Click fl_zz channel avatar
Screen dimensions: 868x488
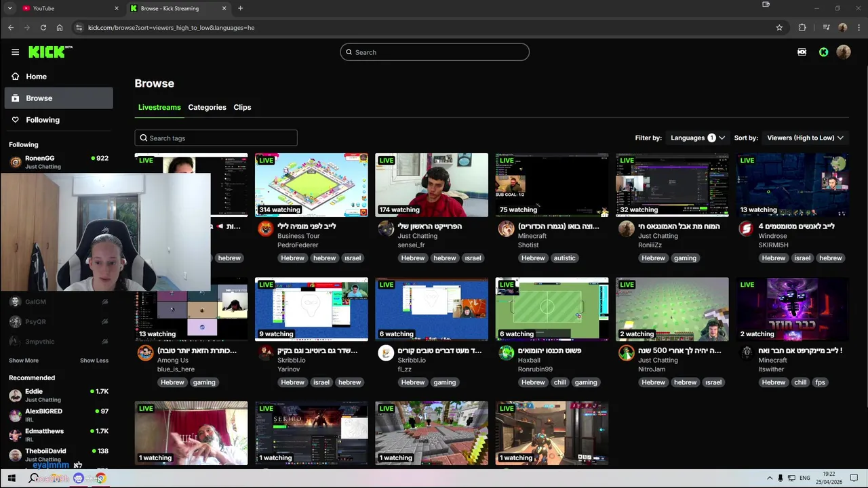pyautogui.click(x=386, y=352)
